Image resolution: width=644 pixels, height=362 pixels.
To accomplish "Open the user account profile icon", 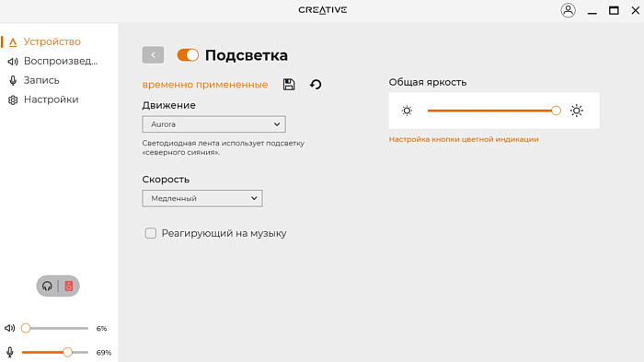I will pos(568,10).
